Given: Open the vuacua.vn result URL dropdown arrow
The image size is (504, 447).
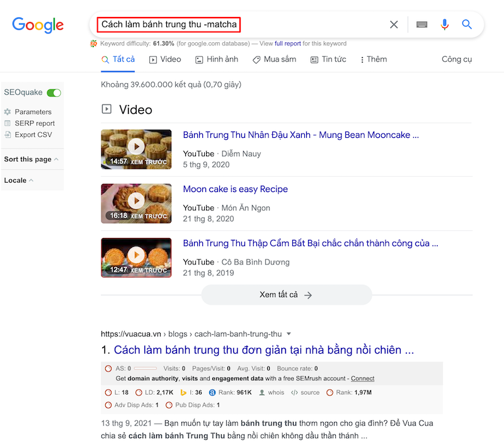Looking at the screenshot, I should [288, 334].
